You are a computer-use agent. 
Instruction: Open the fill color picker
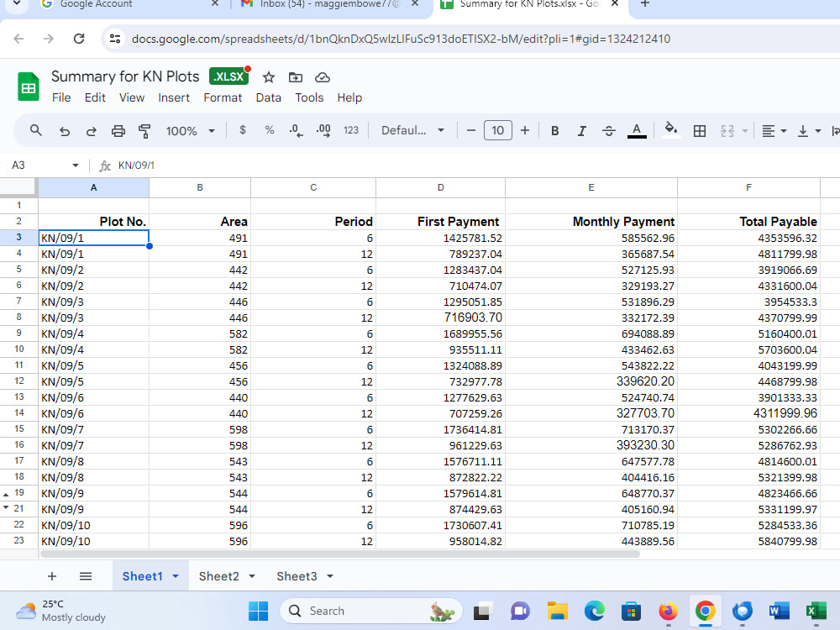click(x=670, y=130)
